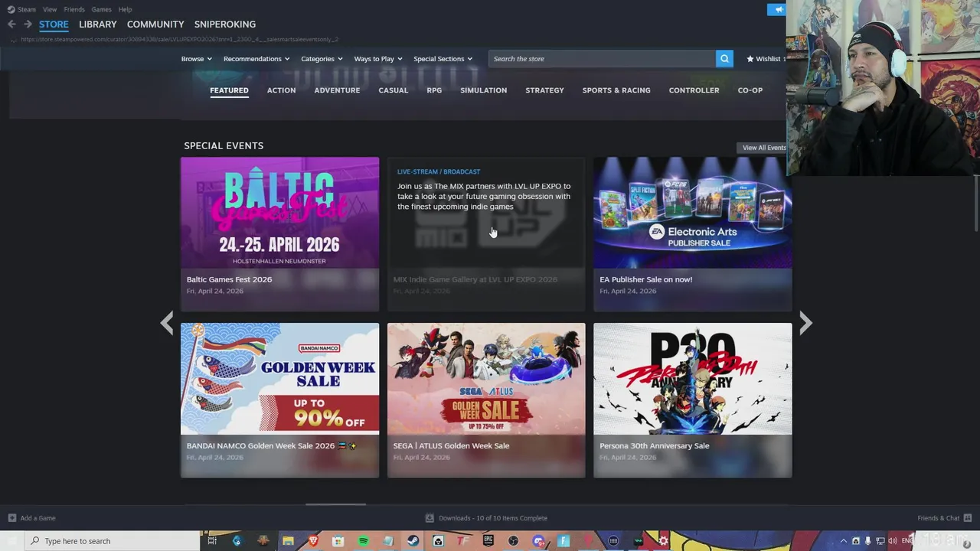The width and height of the screenshot is (980, 551).
Task: Click the store search magnifier button
Action: pos(724,59)
